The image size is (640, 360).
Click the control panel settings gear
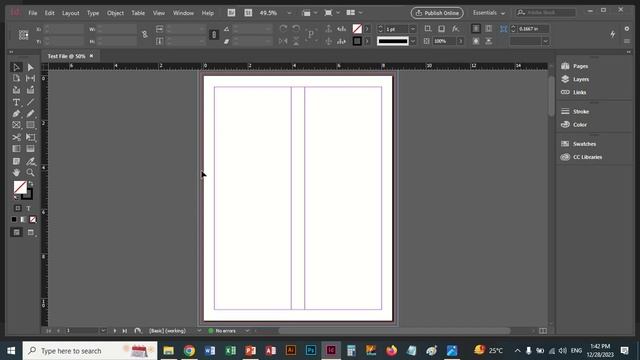(x=627, y=29)
